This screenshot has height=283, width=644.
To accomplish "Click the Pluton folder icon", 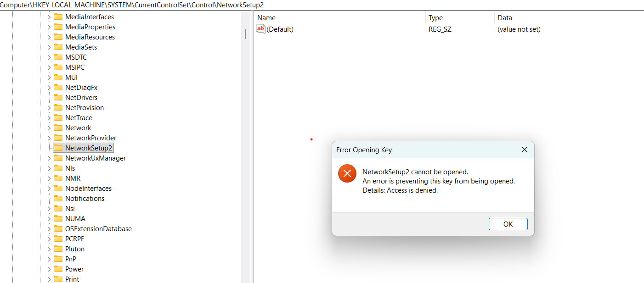I will [x=58, y=249].
